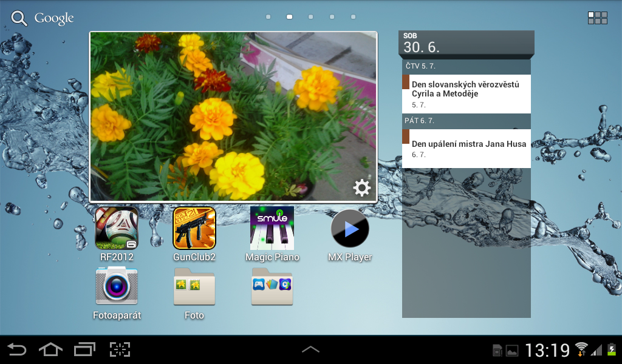Open the apps drawer grid

click(x=598, y=17)
